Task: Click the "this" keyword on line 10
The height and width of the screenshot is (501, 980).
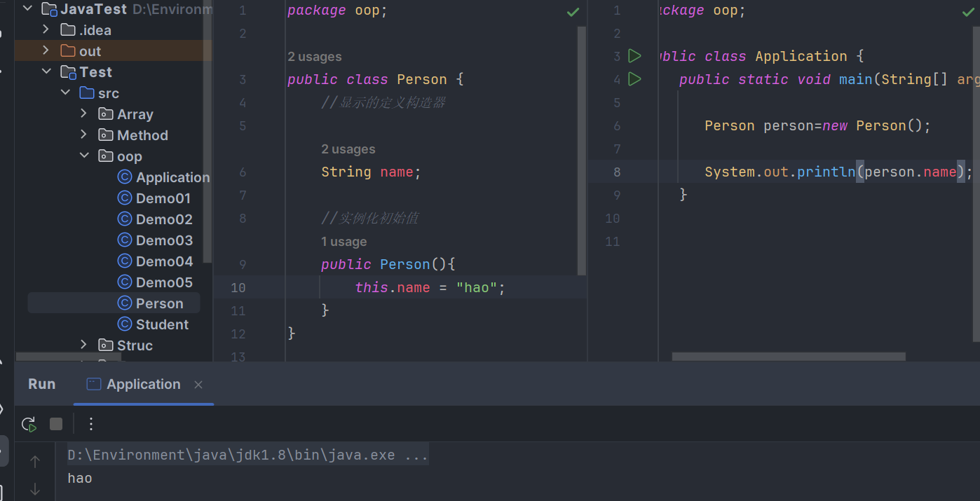Action: (372, 287)
